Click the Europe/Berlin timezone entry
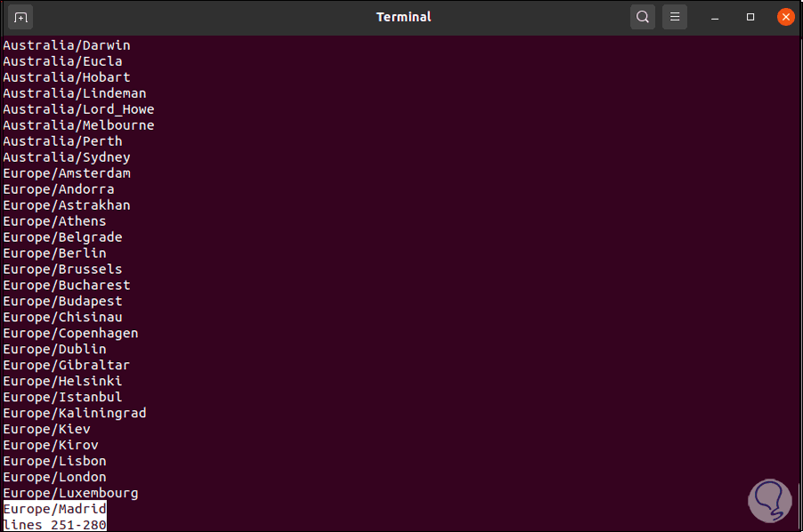 click(54, 254)
